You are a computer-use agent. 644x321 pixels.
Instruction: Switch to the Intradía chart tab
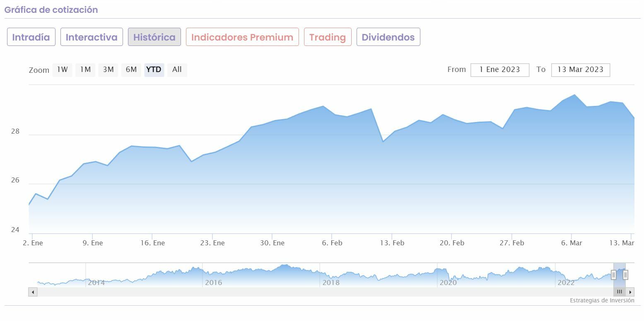pos(31,37)
